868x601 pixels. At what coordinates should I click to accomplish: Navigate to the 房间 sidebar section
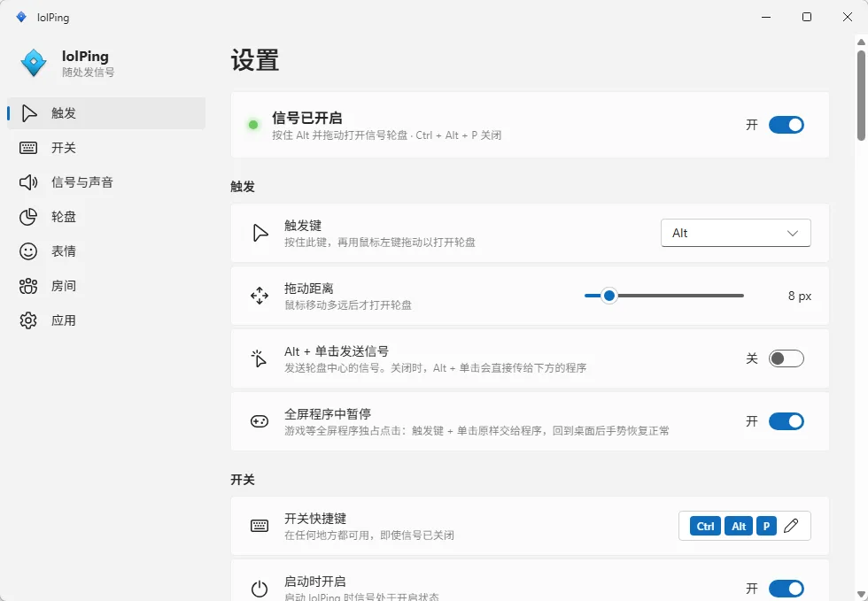[106, 286]
